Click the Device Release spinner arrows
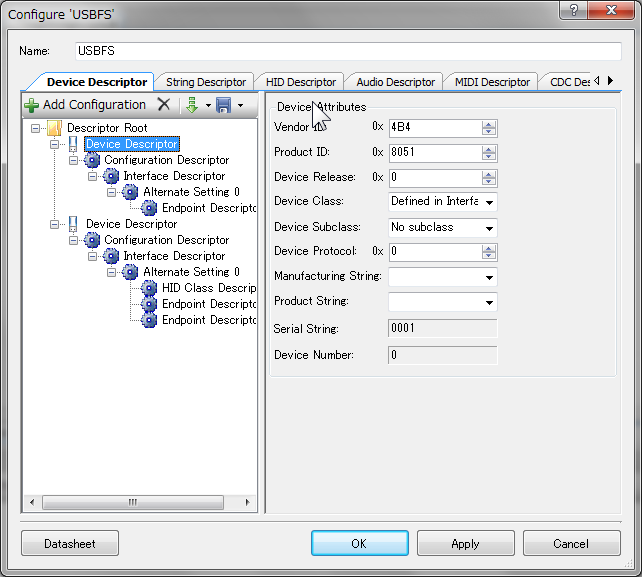This screenshot has width=642, height=577. click(x=488, y=178)
